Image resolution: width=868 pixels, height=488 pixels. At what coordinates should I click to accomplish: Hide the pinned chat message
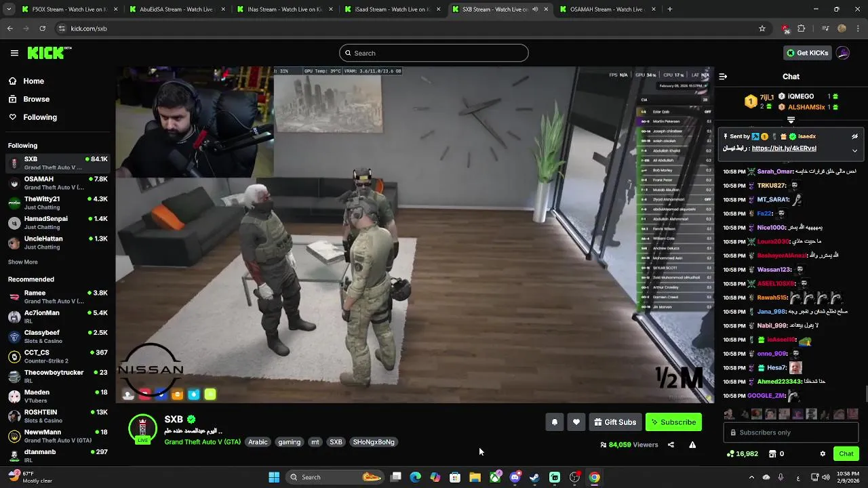[x=854, y=136]
